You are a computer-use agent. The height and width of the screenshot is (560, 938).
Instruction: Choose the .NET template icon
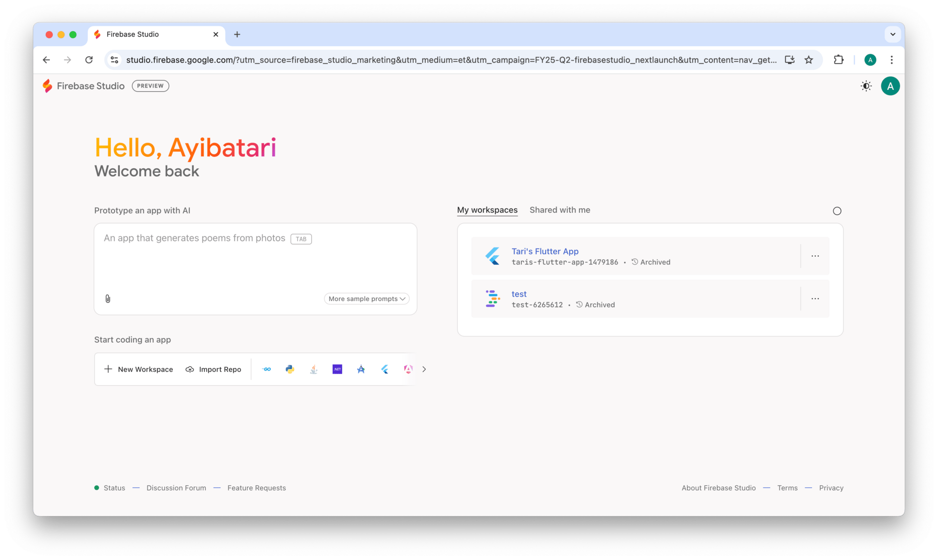click(x=337, y=369)
